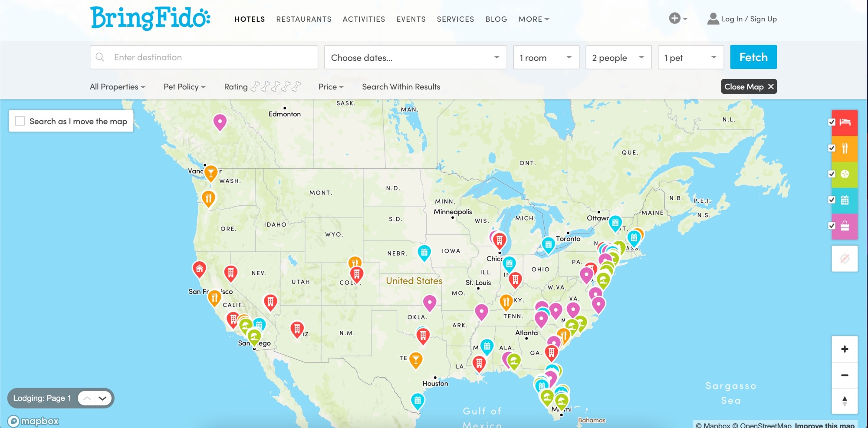Uncheck the hotels layer checkbox
This screenshot has height=428, width=868.
pos(832,122)
